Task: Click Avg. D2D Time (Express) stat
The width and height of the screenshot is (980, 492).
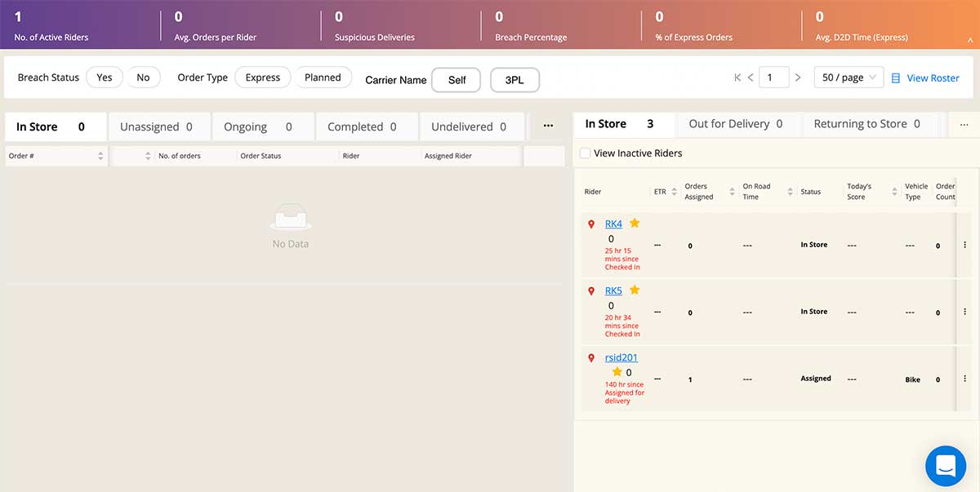Action: point(862,26)
